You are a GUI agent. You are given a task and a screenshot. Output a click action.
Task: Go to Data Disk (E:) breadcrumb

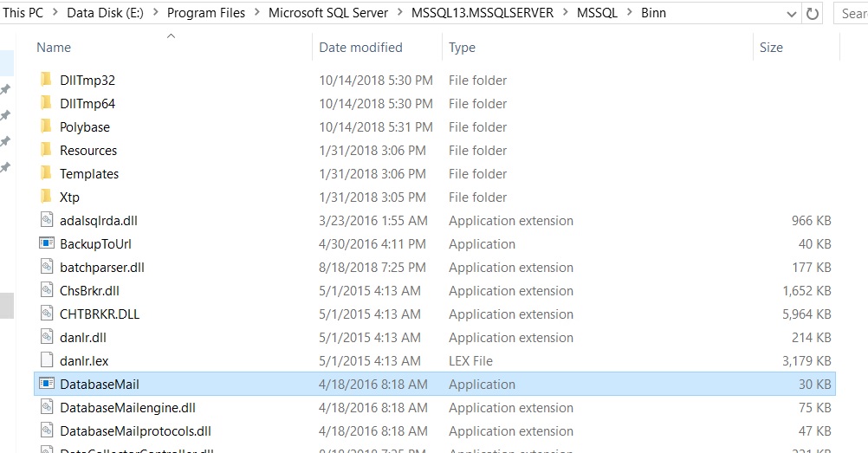(x=107, y=14)
